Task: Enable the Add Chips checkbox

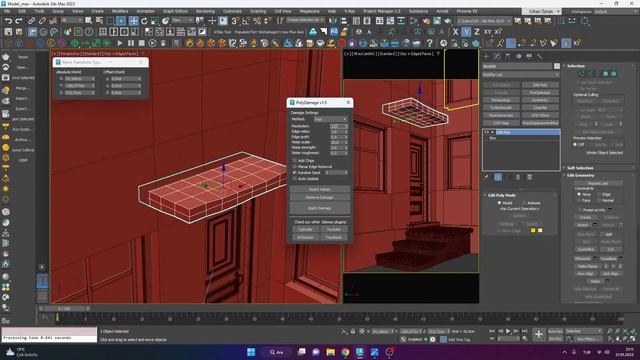Action: pos(295,161)
